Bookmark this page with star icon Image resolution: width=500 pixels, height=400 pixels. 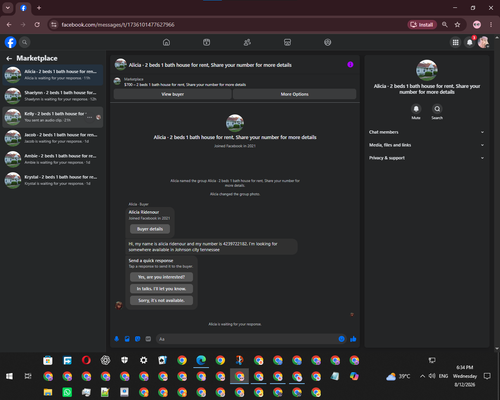pos(457,25)
